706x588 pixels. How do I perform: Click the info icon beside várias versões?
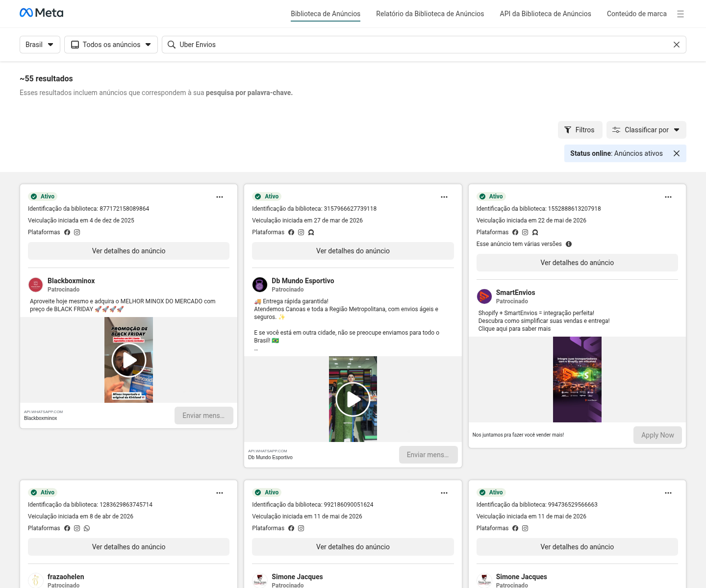click(569, 244)
